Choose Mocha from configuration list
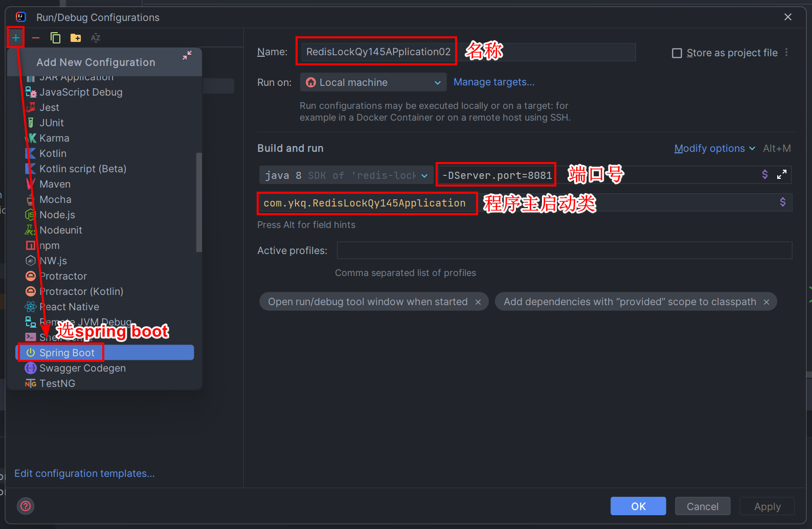The image size is (812, 529). point(105,199)
